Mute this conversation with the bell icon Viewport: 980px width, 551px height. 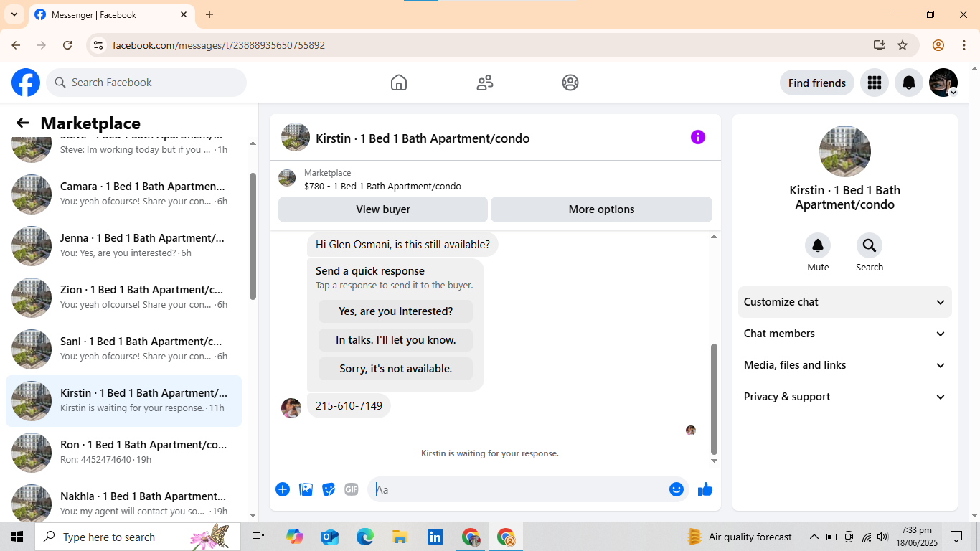click(x=818, y=245)
